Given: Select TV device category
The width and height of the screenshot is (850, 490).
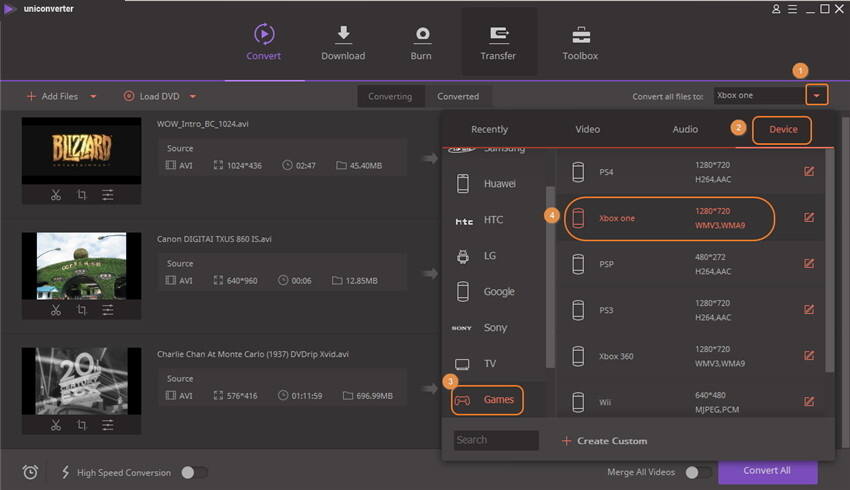Looking at the screenshot, I should point(494,364).
